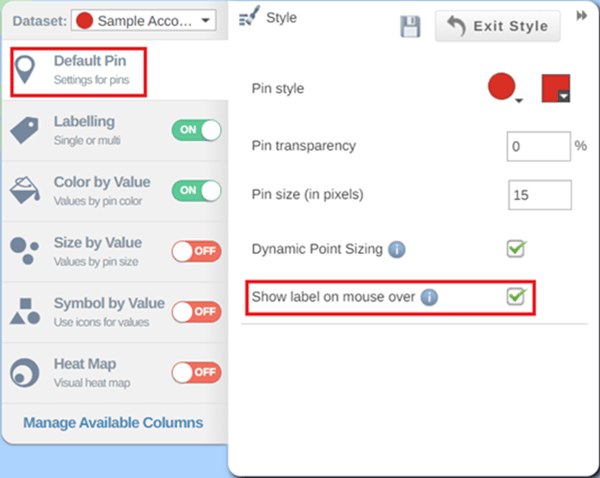Open the pin shape circle dropdown
Viewport: 600px width, 478px height.
pyautogui.click(x=505, y=88)
